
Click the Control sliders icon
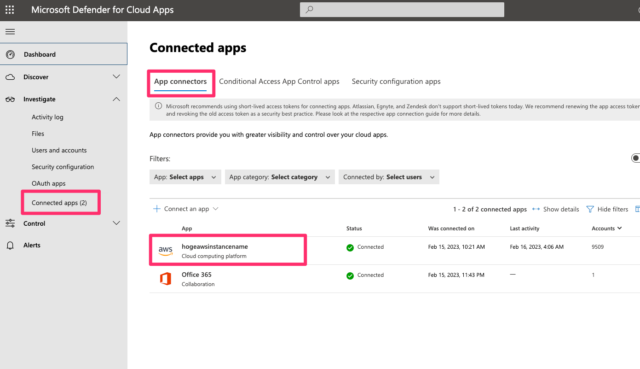click(x=10, y=223)
